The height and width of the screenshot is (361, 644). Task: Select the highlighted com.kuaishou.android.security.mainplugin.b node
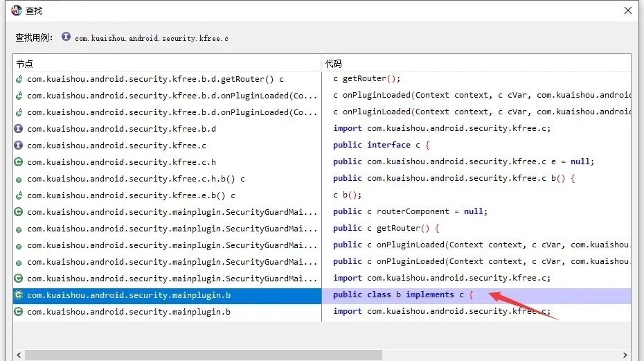129,295
